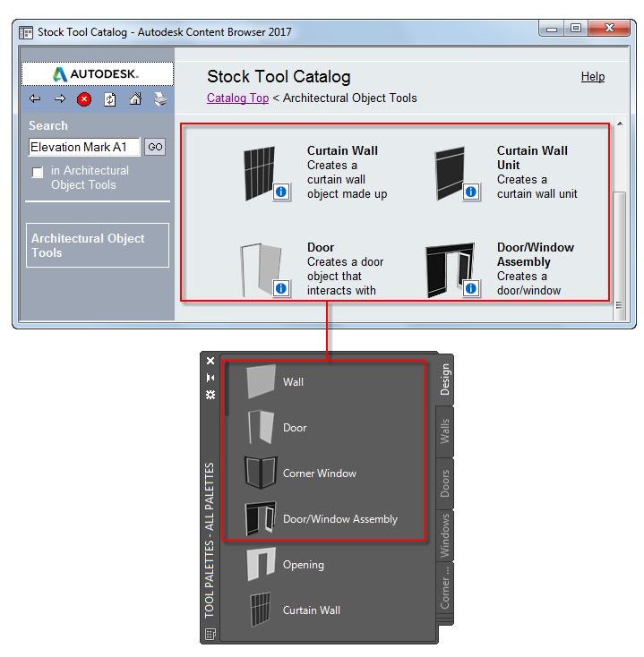This screenshot has width=644, height=657.
Task: Toggle the tool palette auto-hide icon
Action: pyautogui.click(x=210, y=378)
